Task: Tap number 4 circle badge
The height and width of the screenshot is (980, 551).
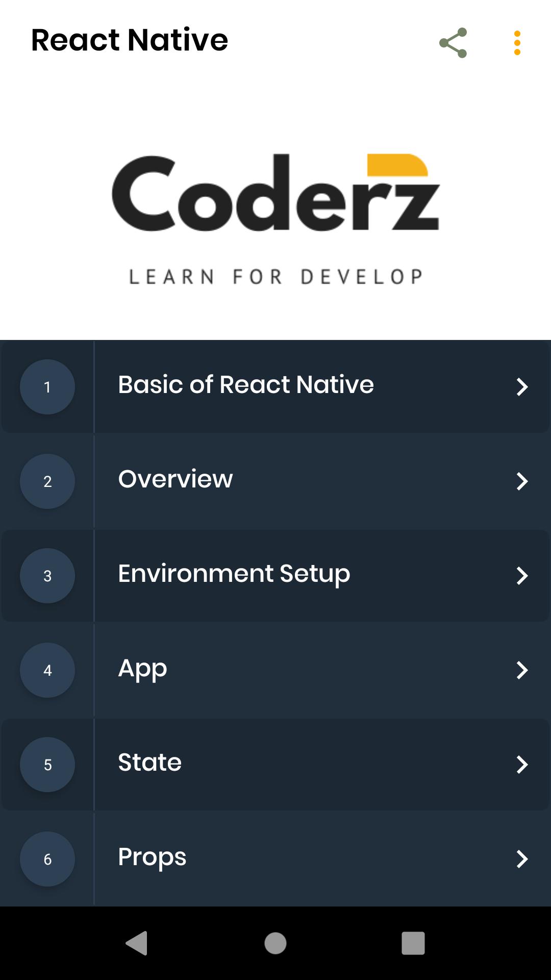Action: point(47,670)
